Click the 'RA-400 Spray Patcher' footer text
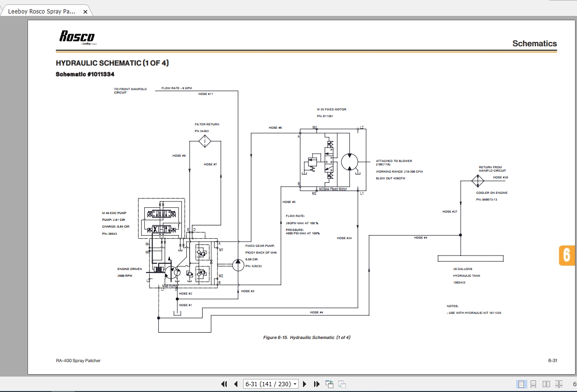577x392 pixels. tap(78, 361)
